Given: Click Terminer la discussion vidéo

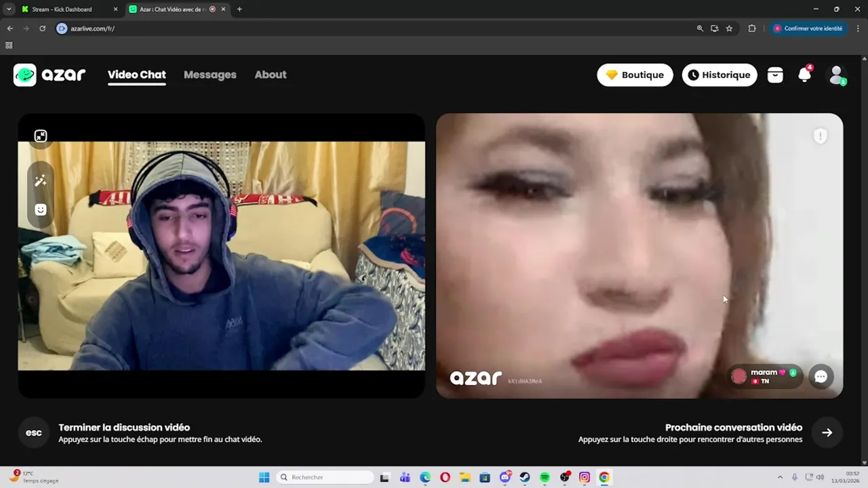Looking at the screenshot, I should (124, 428).
